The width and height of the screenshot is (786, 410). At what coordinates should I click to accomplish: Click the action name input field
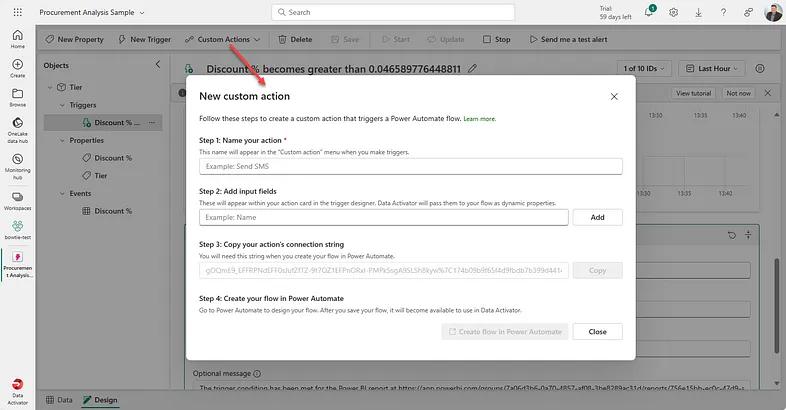tap(411, 166)
